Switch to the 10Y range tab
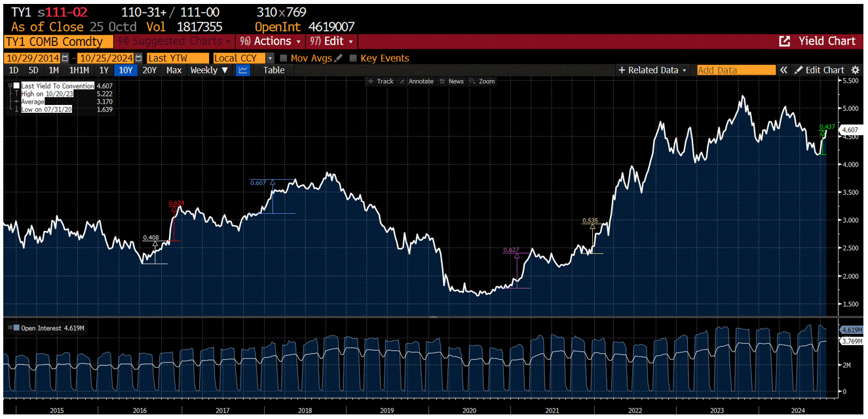Viewport: 868px width, 419px height. tap(125, 70)
